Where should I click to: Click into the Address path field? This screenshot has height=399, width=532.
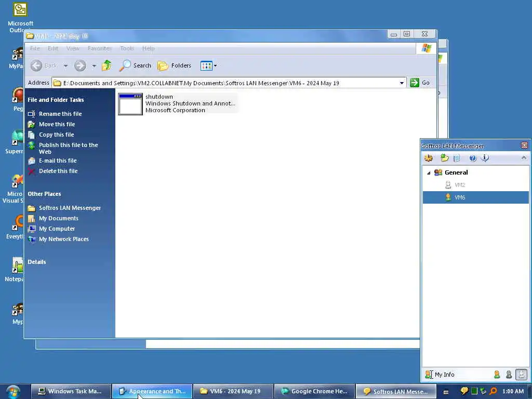[225, 83]
